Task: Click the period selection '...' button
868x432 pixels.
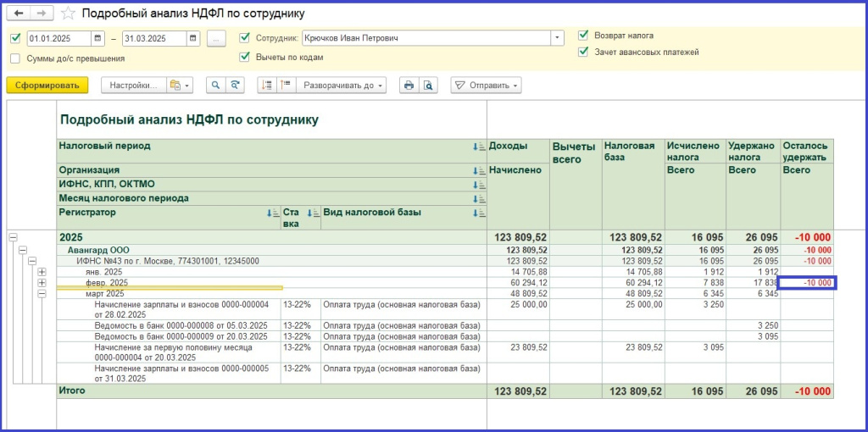Action: pyautogui.click(x=216, y=38)
